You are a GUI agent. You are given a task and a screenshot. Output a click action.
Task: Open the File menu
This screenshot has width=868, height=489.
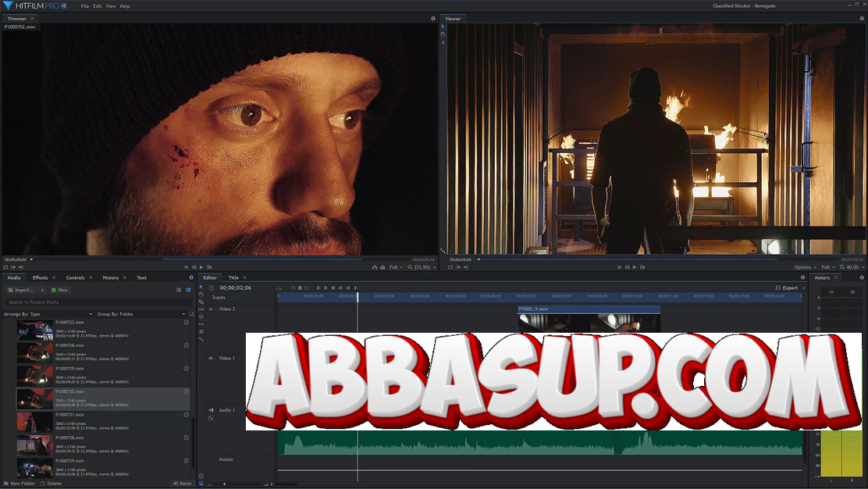[x=85, y=6]
